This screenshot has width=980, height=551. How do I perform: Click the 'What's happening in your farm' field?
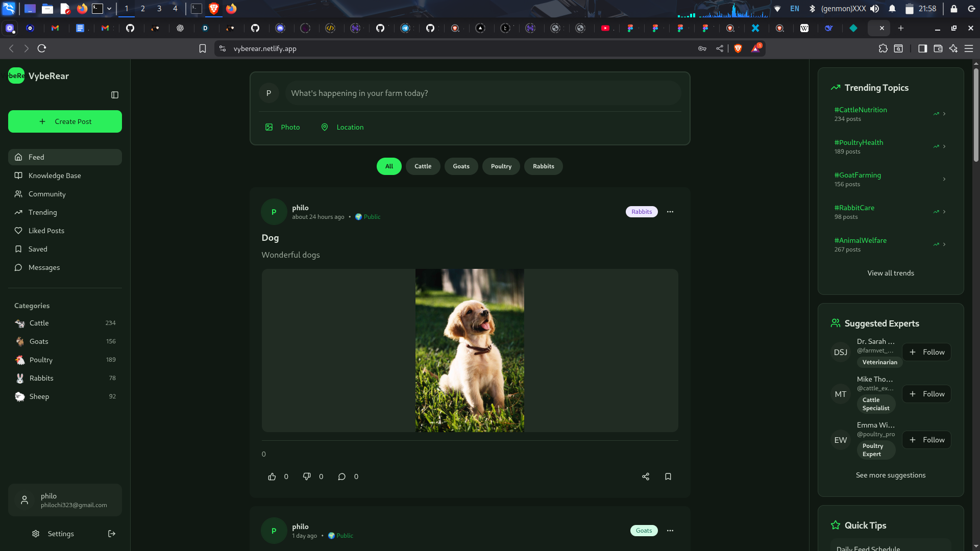[482, 93]
